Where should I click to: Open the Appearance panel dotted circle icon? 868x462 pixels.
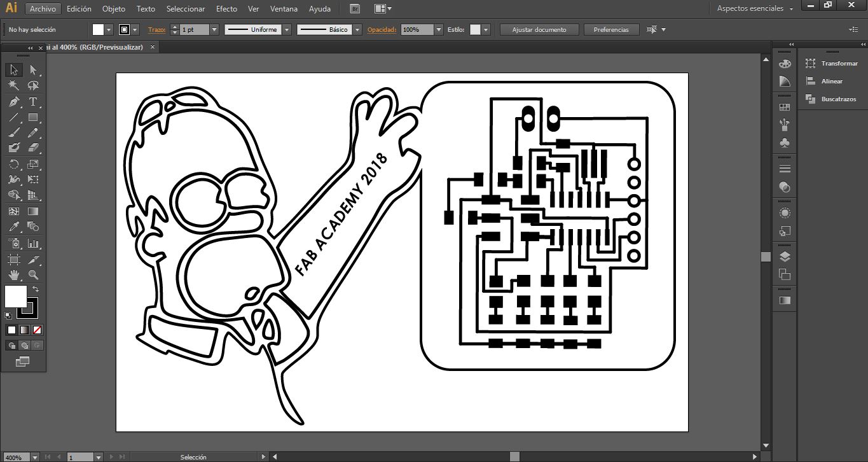pos(785,213)
